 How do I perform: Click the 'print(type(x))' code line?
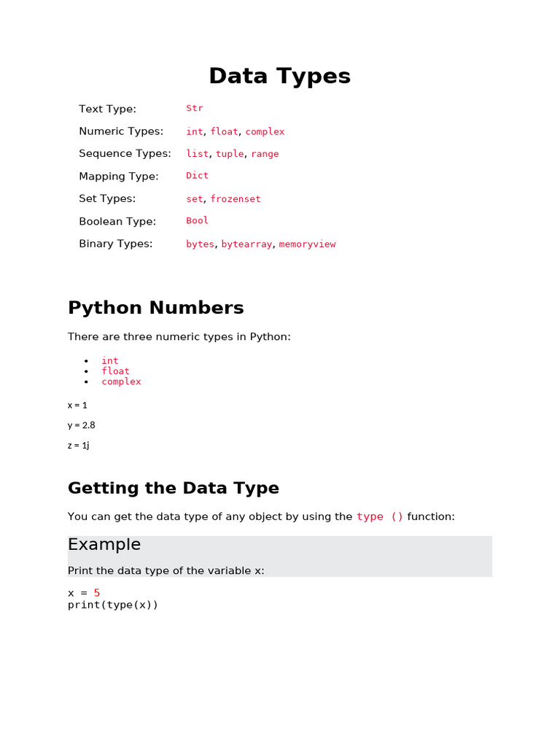113,605
